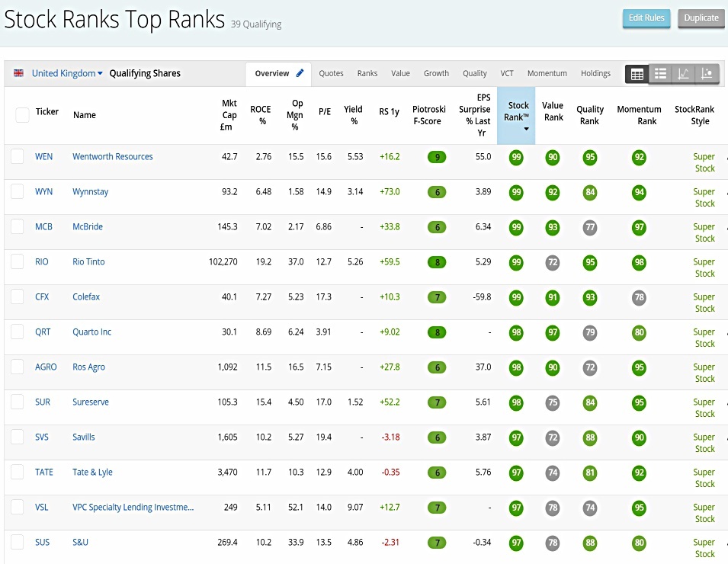Click Sureserve Piotroski score badge 7
728x564 pixels.
click(437, 402)
